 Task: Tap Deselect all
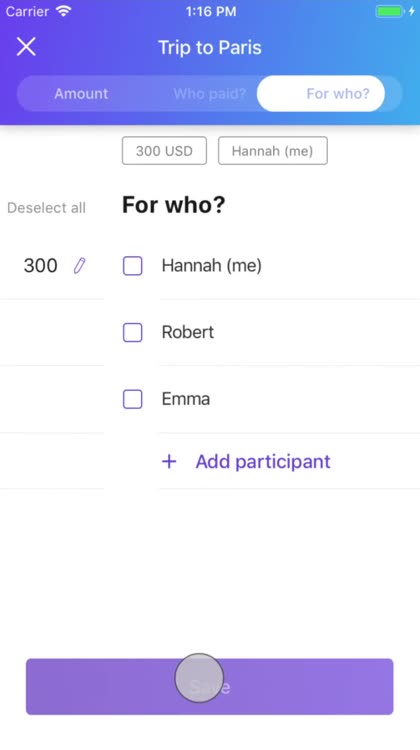click(46, 208)
